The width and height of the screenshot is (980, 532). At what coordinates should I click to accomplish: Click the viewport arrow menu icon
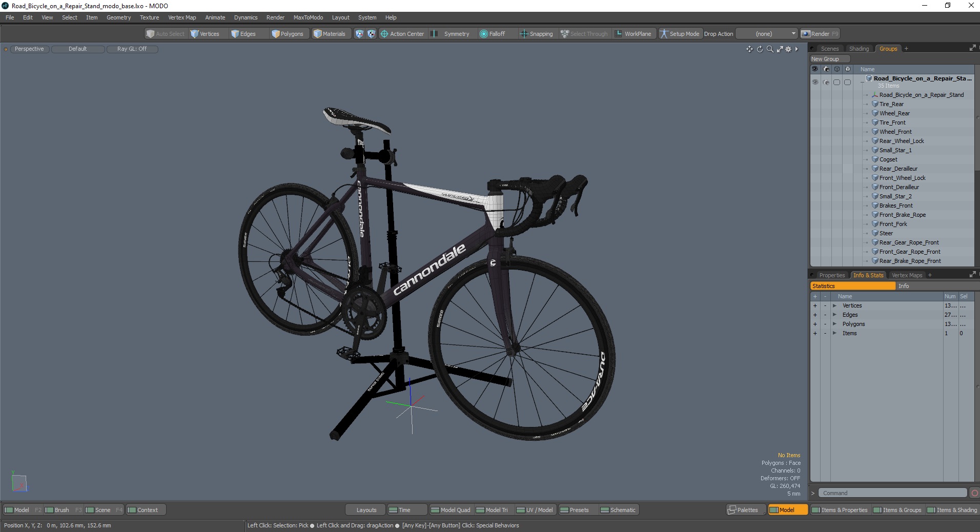797,49
